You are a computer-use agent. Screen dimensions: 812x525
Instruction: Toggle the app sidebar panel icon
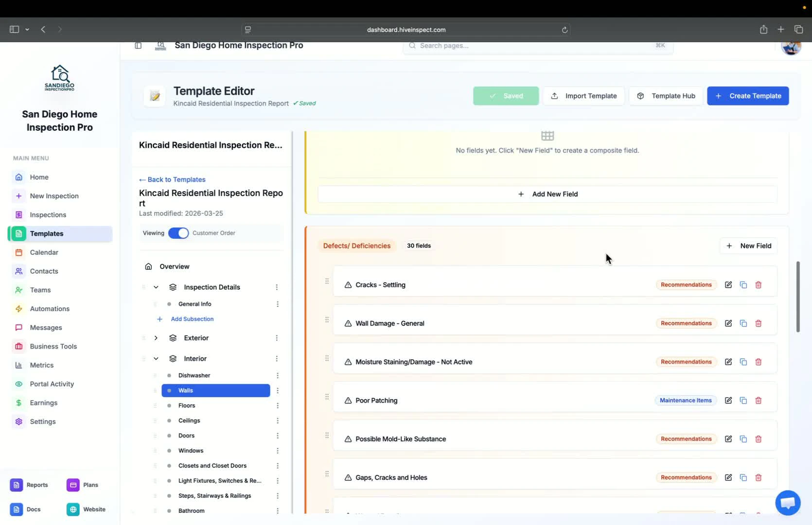[x=138, y=45]
